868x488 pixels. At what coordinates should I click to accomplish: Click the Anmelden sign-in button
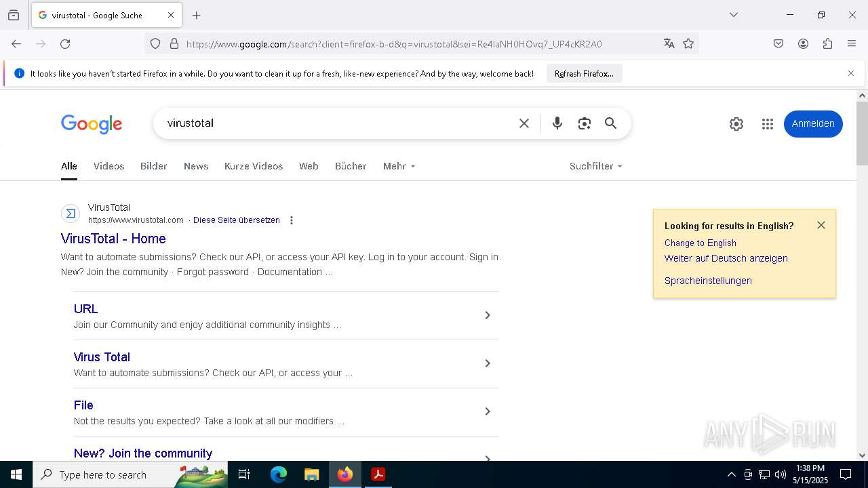[x=813, y=124]
